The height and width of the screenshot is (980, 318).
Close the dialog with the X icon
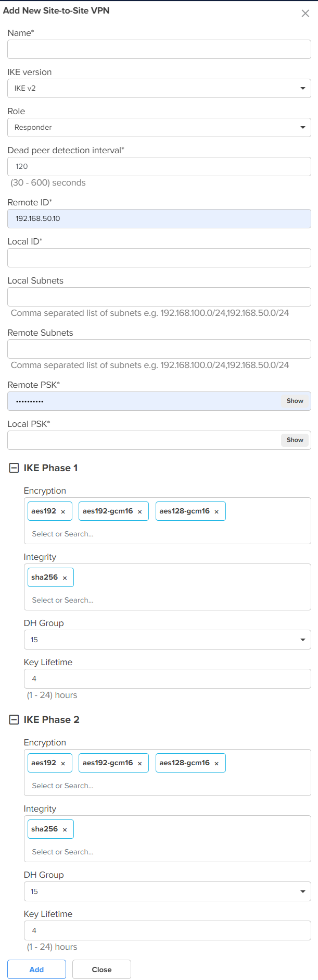point(306,14)
